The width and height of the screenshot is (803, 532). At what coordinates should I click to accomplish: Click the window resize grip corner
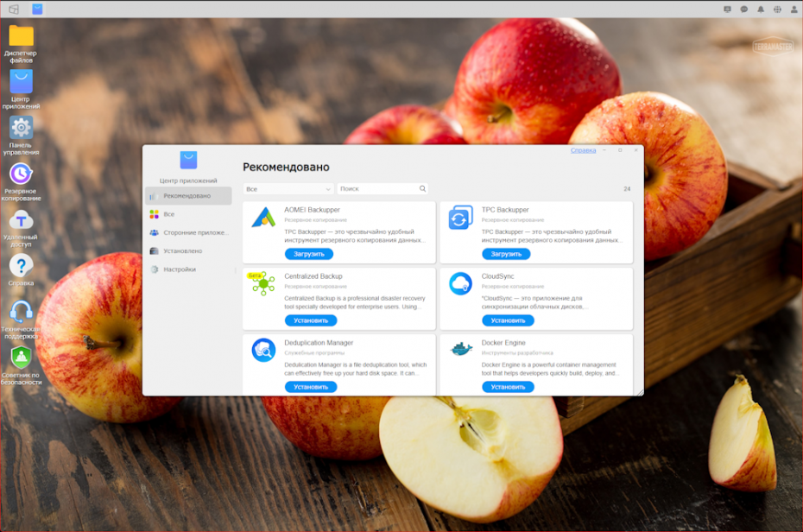(640, 392)
